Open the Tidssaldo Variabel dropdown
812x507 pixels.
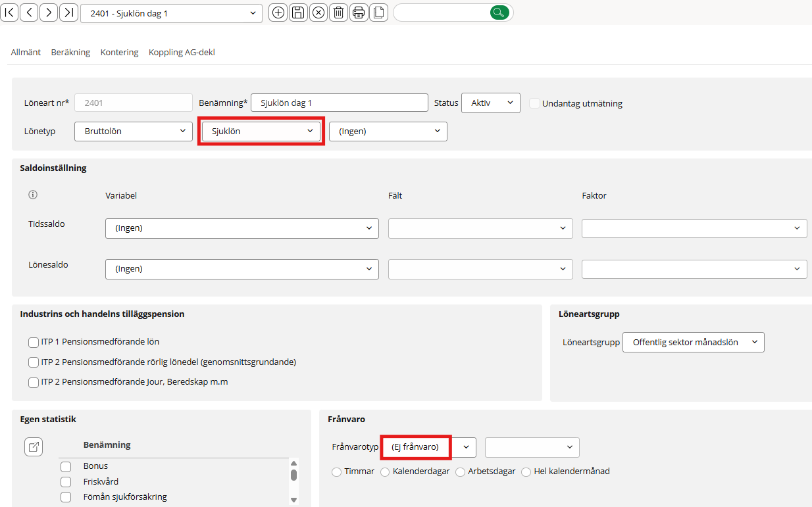(241, 228)
